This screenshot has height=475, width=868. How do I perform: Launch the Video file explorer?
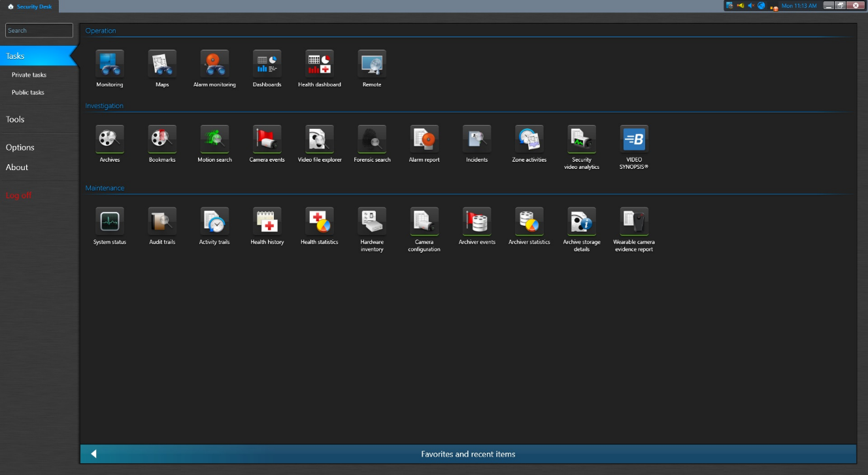[320, 144]
